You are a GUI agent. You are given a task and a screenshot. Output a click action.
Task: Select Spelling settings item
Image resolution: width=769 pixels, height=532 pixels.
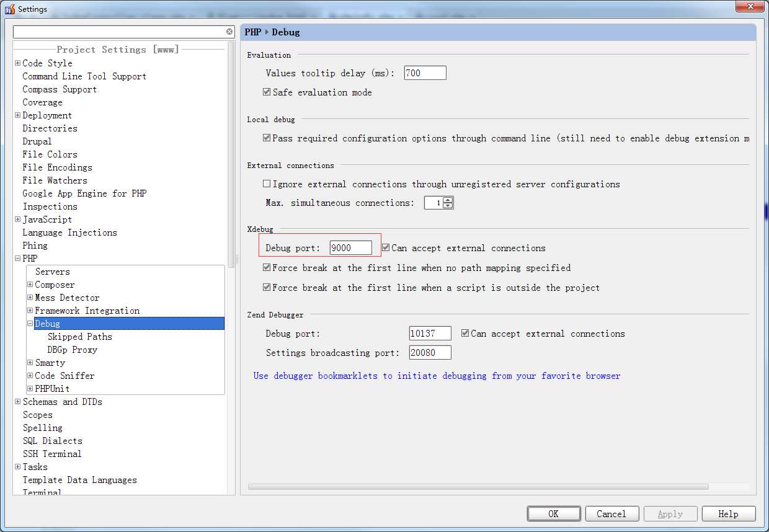[42, 427]
